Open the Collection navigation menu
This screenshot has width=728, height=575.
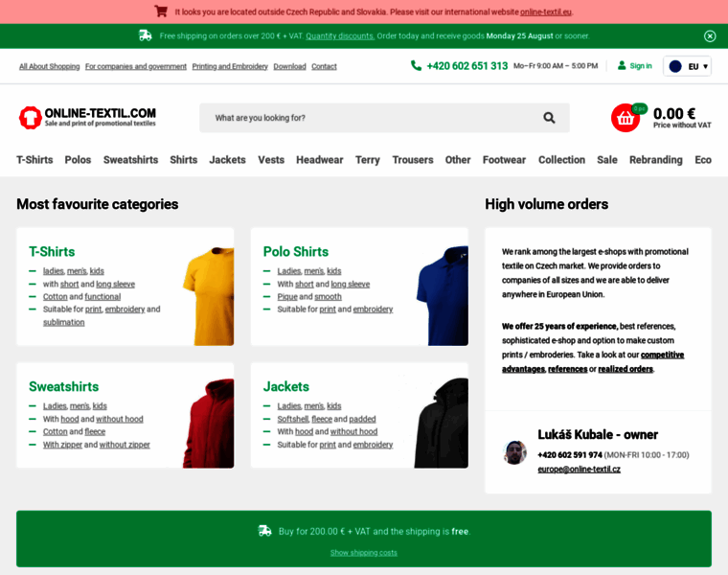561,160
